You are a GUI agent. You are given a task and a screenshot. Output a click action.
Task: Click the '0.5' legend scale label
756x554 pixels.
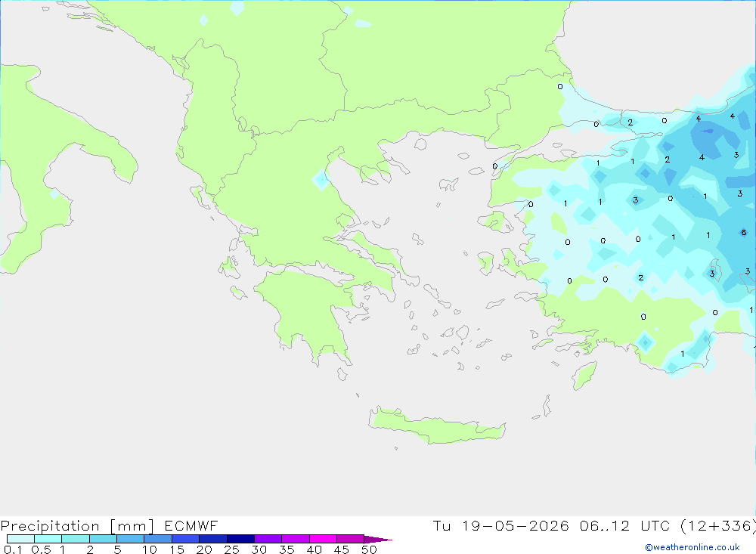point(41,549)
